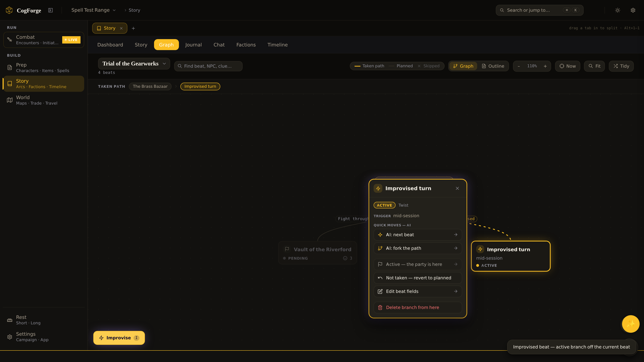The height and width of the screenshot is (362, 644).
Task: Open Prep section in sidebar
Action: [x=44, y=68]
